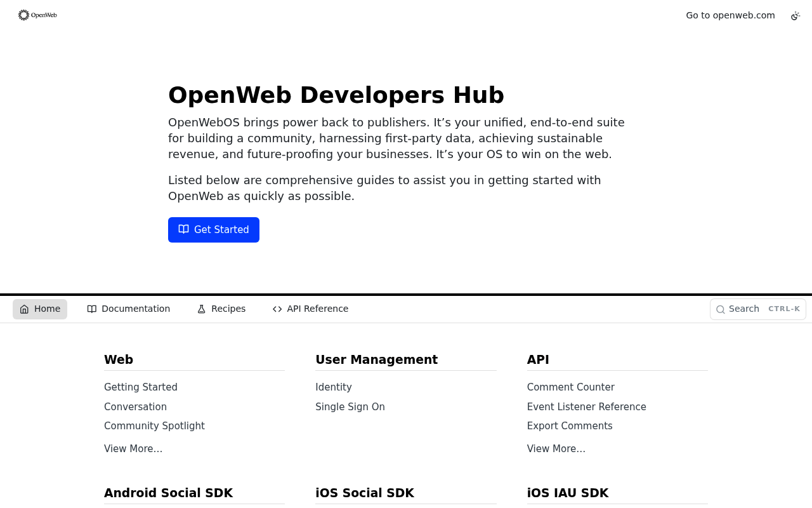The image size is (812, 508).
Task: Open the Conversation link
Action: pos(135,407)
